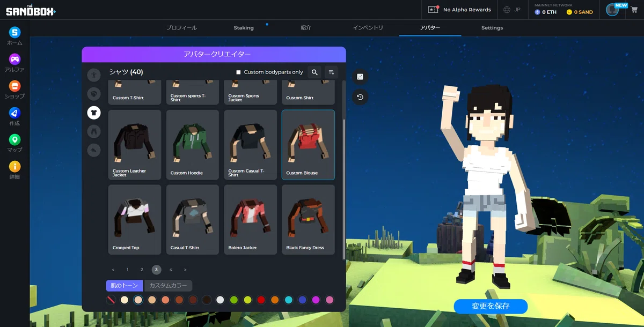Screen dimensions: 644x327
Task: Open the Settings tab
Action: pyautogui.click(x=492, y=28)
